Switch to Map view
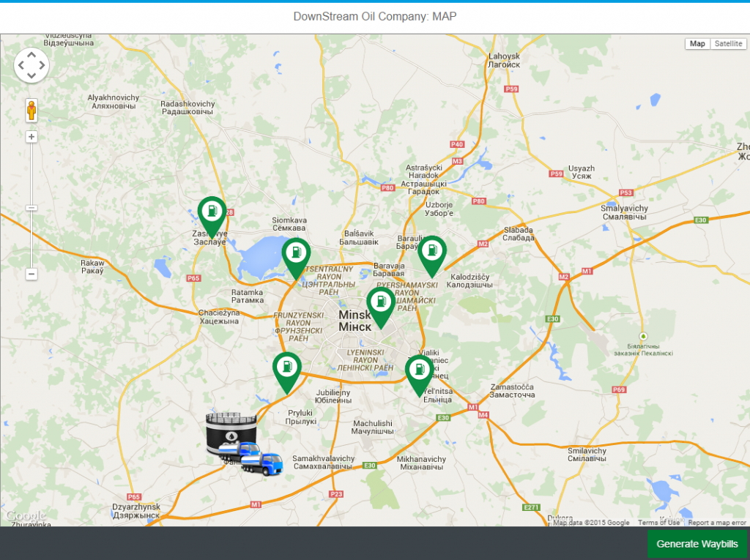750x560 pixels. tap(697, 43)
